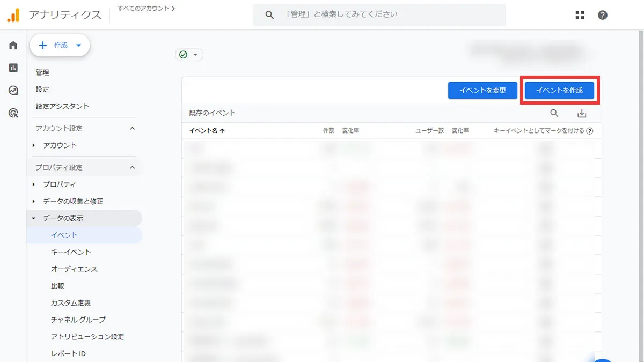Open the help question mark icon in header

point(602,15)
